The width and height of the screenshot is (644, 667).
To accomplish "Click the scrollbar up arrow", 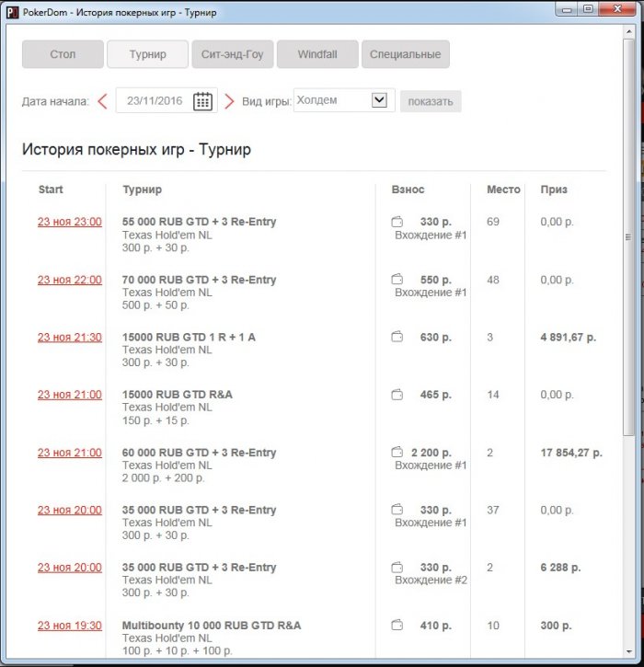I will tap(628, 31).
